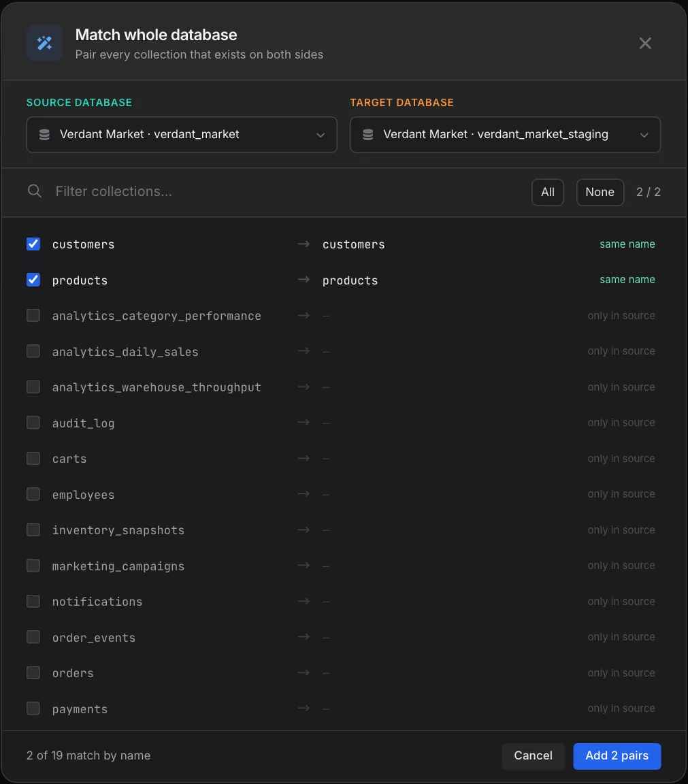Deselect everything with None button

tap(600, 192)
